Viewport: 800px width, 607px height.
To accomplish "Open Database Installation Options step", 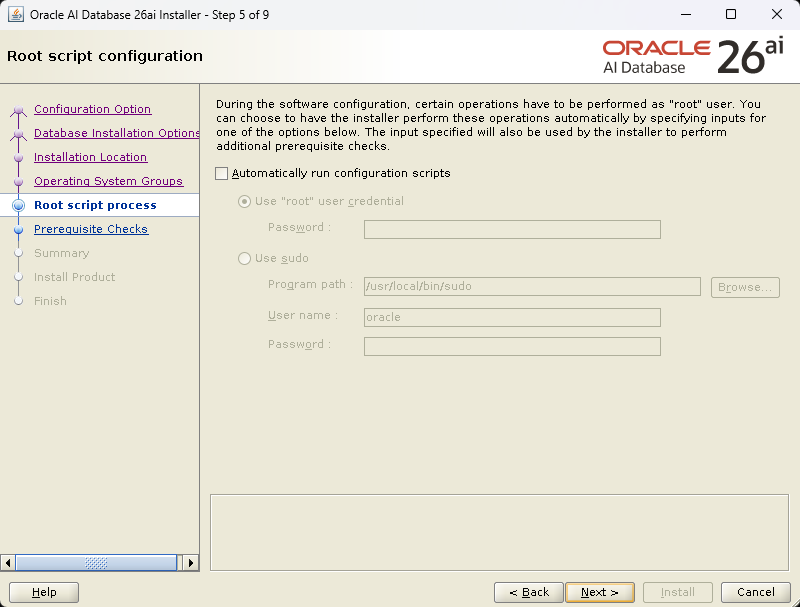I will (116, 133).
